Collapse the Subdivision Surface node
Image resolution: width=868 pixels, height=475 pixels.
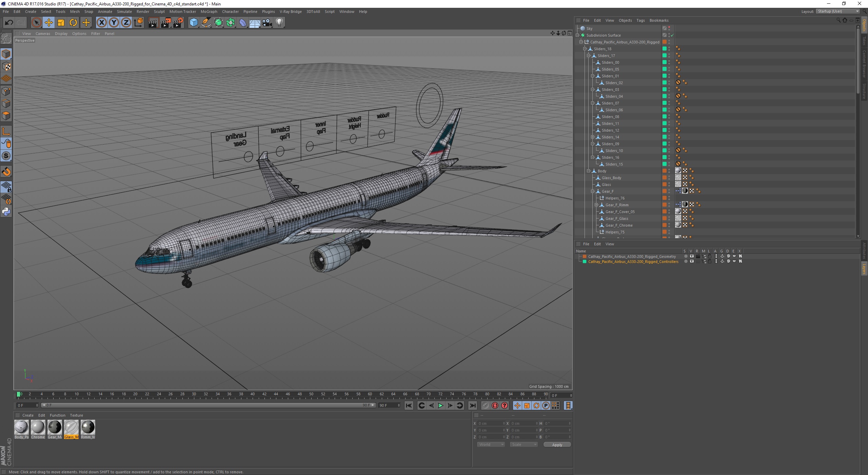tap(577, 35)
